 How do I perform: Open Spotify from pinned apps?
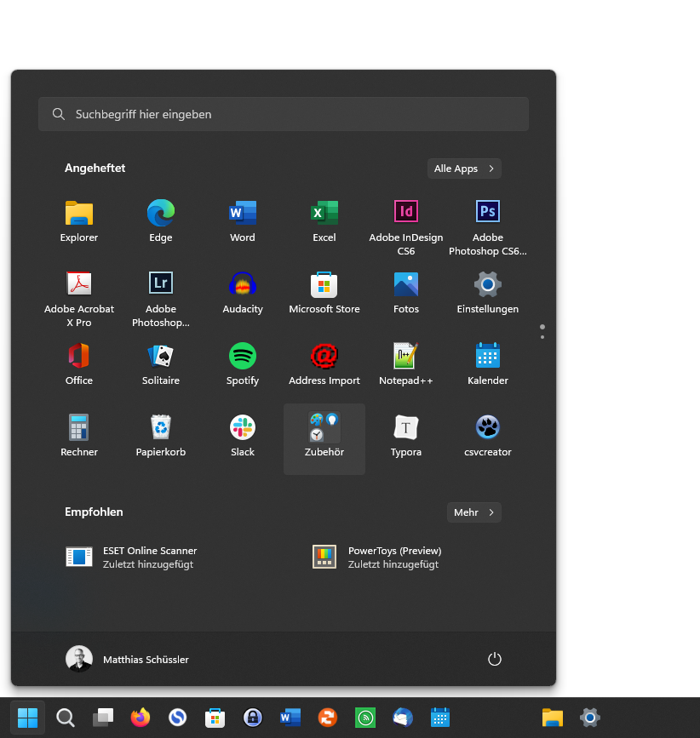(x=243, y=364)
